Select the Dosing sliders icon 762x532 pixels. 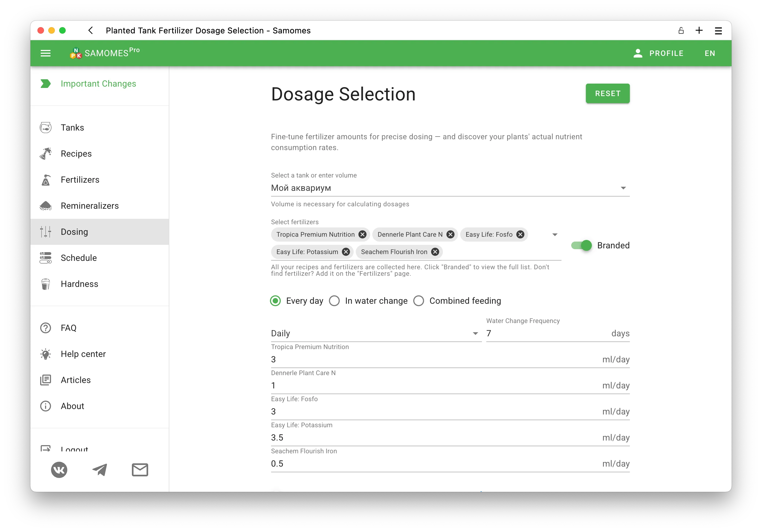(46, 232)
